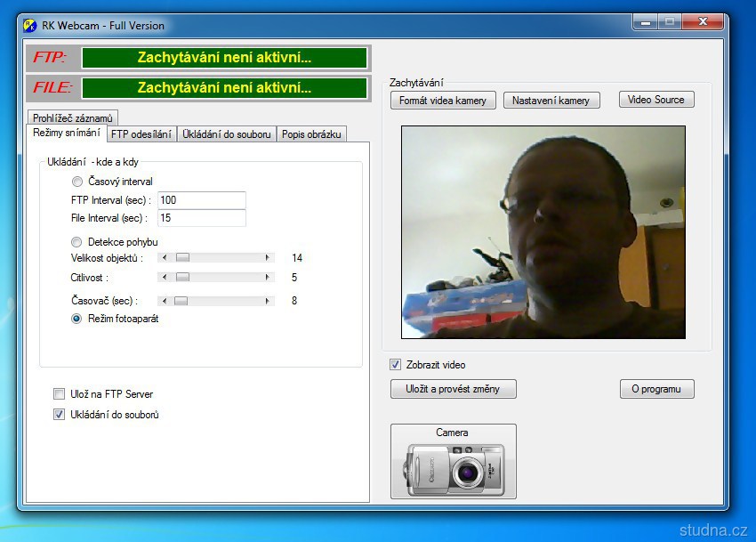Click the Velikost objektů value 14

pos(297,258)
